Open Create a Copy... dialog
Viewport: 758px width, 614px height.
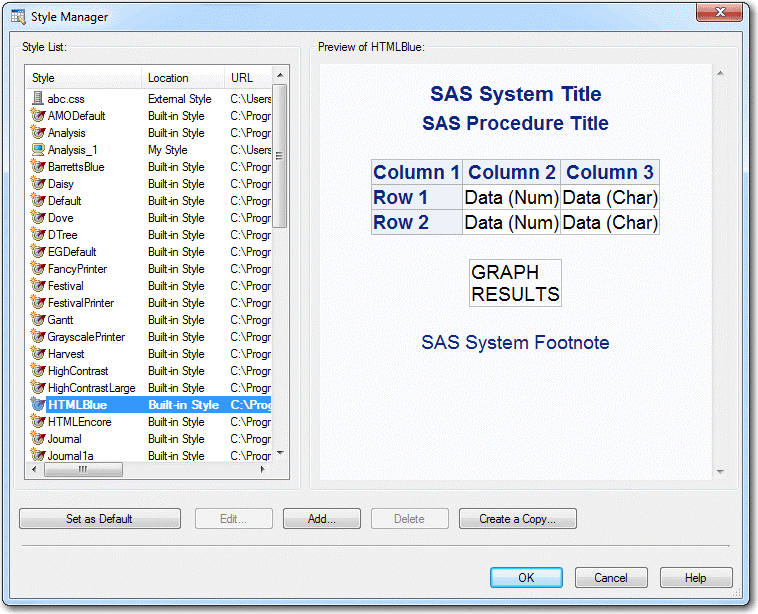(x=518, y=519)
